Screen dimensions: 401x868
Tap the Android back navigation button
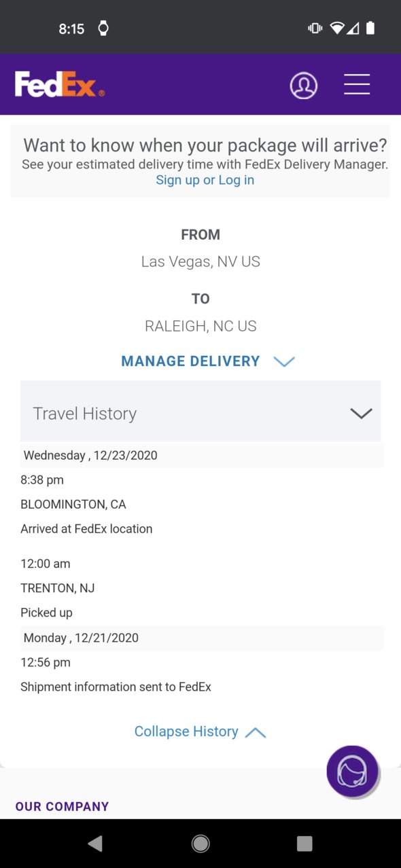tap(96, 844)
